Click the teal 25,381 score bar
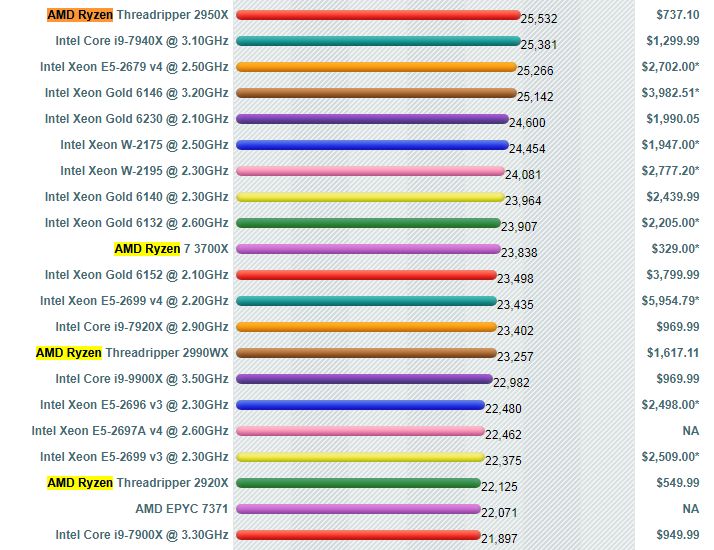 coord(378,41)
